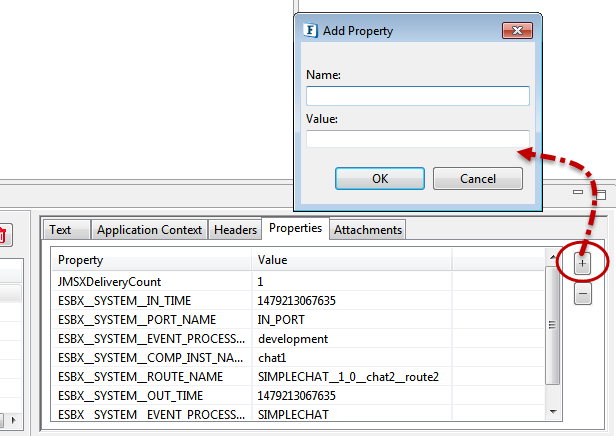The height and width of the screenshot is (436, 616).
Task: Select the JMSXDeliveryCount row
Action: [150, 282]
